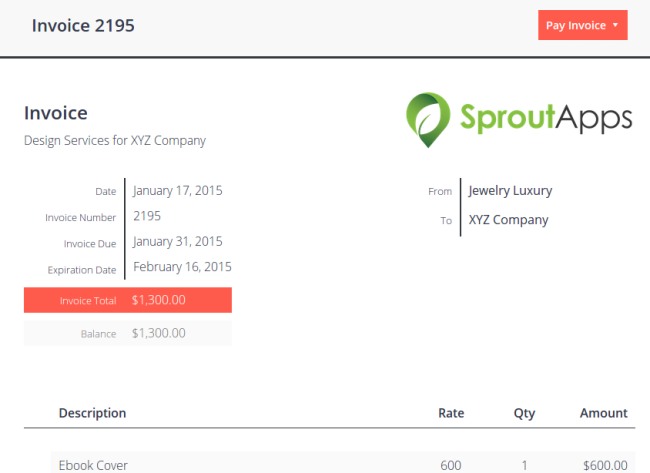Click the Invoice Total red bar
Screen dimensions: 650x473
pos(128,300)
